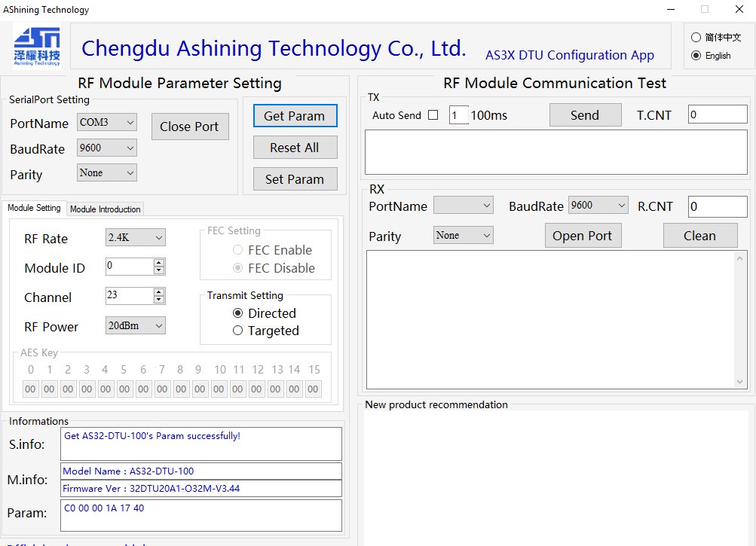Click the RX area scroll down arrow
This screenshot has width=756, height=546.
739,382
